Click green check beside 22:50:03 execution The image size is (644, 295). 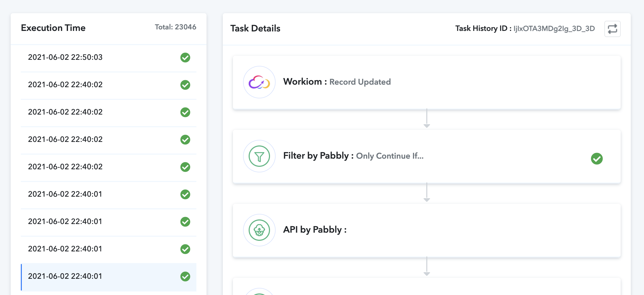coord(185,58)
